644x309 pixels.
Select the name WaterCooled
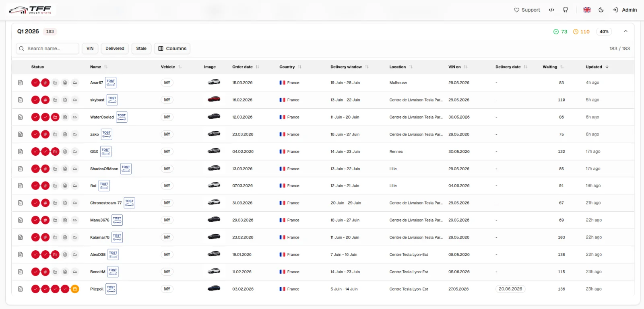tap(102, 117)
